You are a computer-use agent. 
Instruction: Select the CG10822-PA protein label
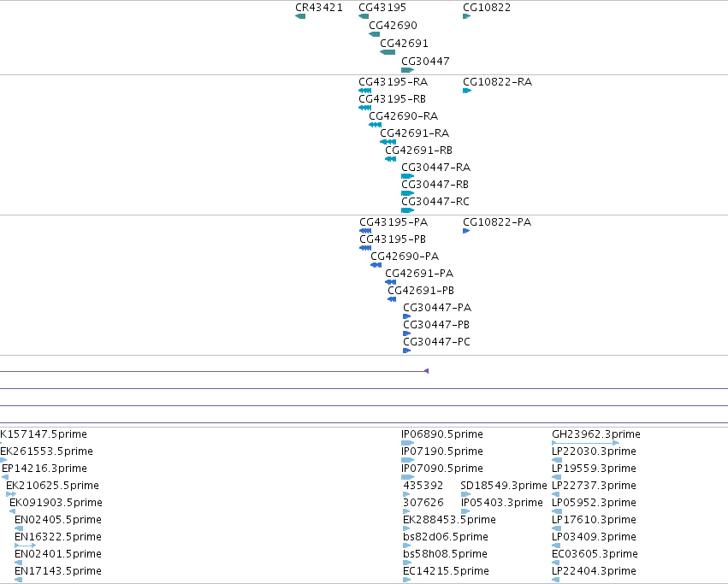[x=497, y=222]
